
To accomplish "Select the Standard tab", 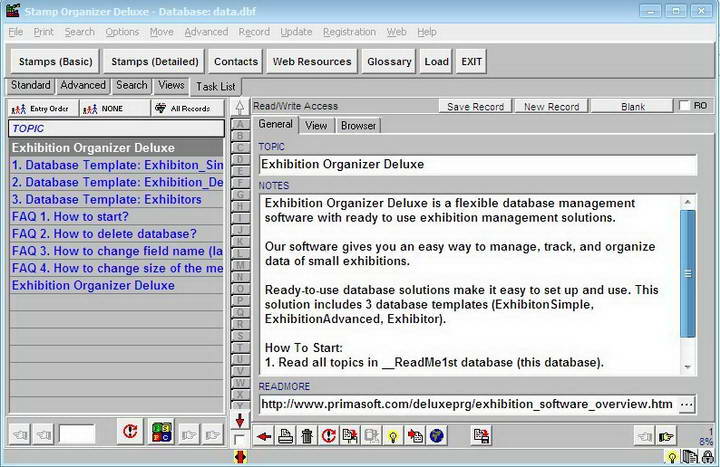I will pos(31,85).
